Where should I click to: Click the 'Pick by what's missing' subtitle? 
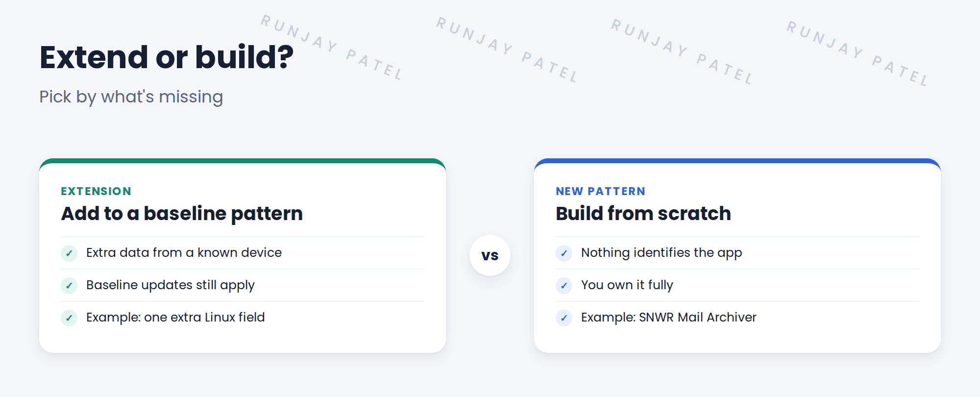[131, 97]
